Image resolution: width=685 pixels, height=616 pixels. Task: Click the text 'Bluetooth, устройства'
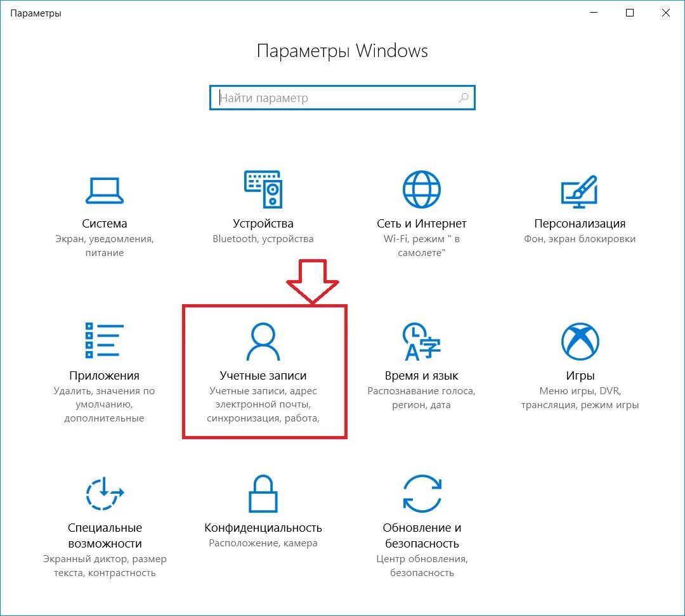pos(263,239)
